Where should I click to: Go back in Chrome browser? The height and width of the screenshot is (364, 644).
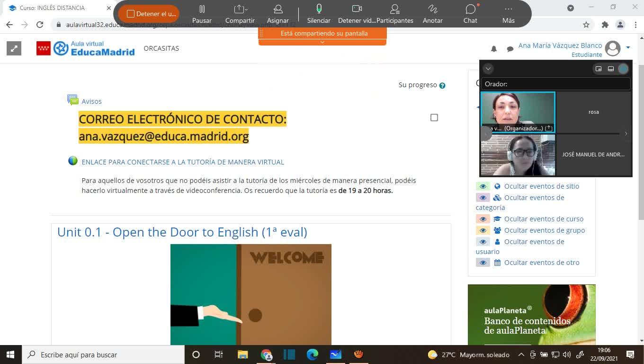click(x=9, y=25)
